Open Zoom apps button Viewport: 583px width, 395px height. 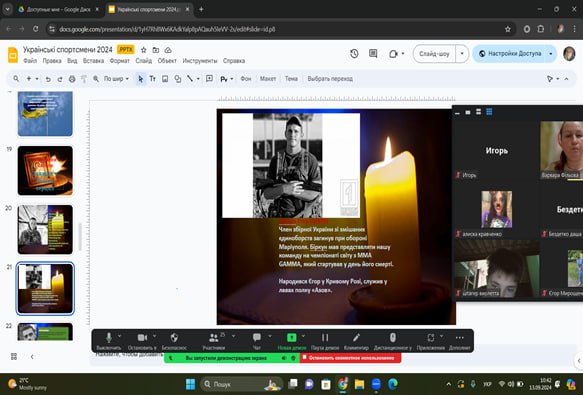point(431,341)
